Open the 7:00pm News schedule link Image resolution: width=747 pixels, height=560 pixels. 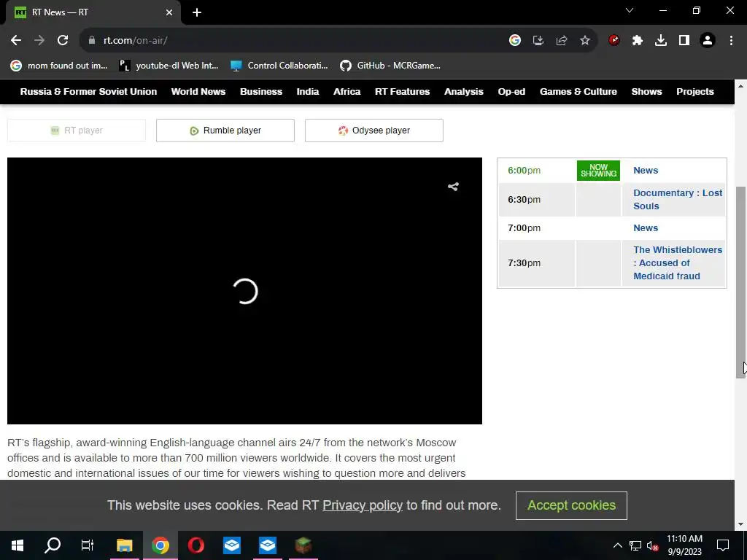coord(646,228)
